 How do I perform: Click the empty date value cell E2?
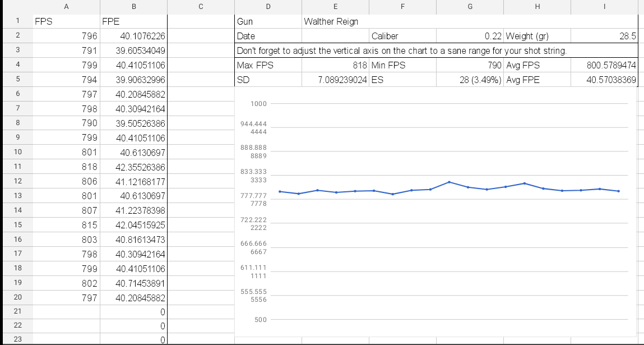(x=335, y=36)
